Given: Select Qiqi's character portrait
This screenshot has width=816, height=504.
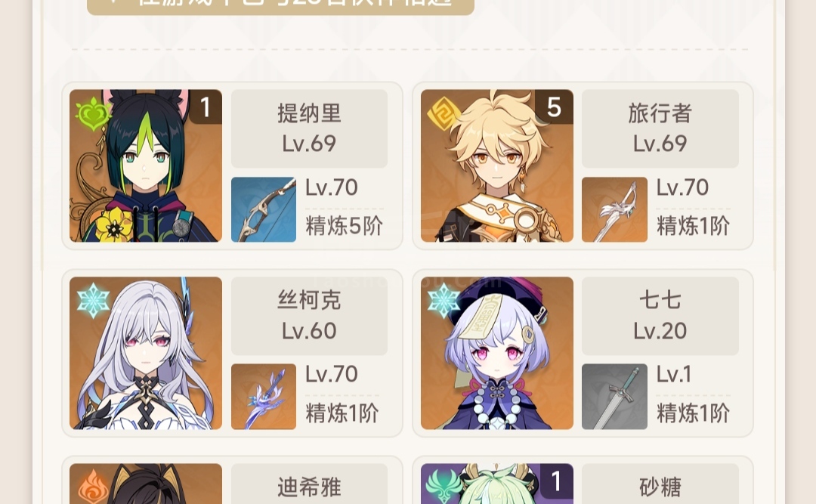Looking at the screenshot, I should click(x=497, y=353).
